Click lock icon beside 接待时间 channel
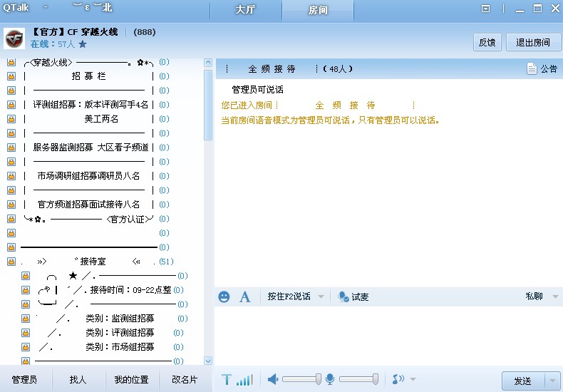The image size is (563, 392). [x=26, y=290]
